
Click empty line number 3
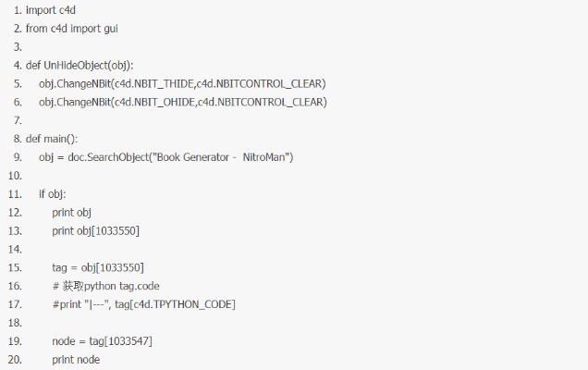[x=18, y=47]
